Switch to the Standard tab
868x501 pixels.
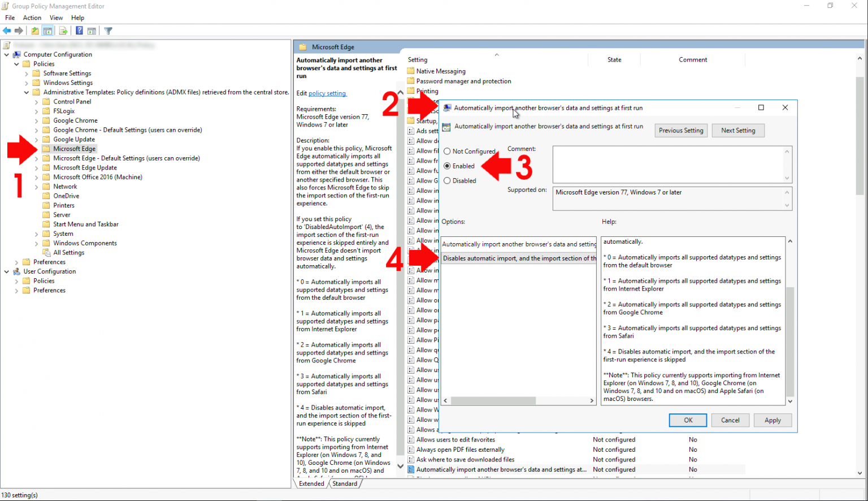tap(345, 483)
